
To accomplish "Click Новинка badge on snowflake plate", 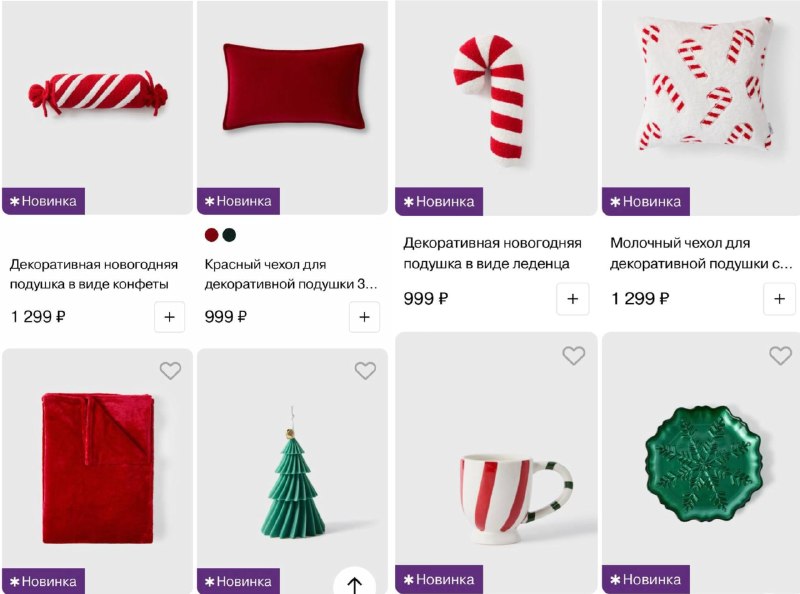I will pyautogui.click(x=646, y=580).
